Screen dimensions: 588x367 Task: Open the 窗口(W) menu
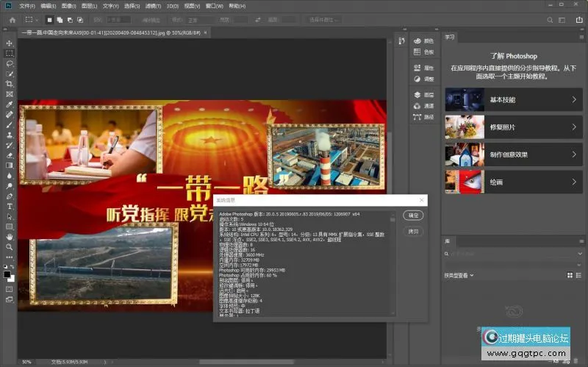214,6
